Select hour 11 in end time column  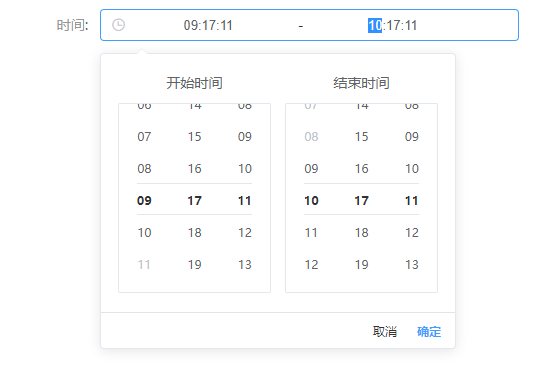pyautogui.click(x=311, y=232)
